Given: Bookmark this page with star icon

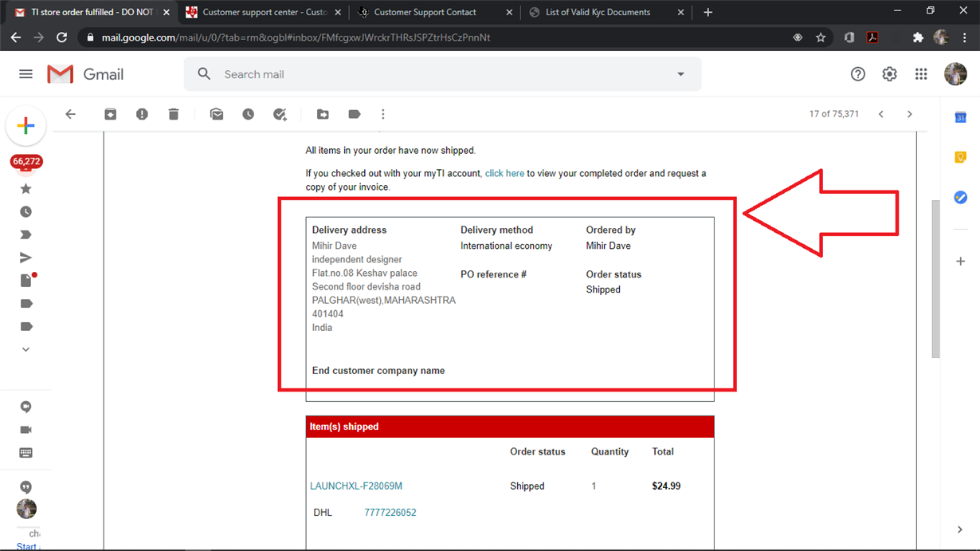Looking at the screenshot, I should [821, 37].
